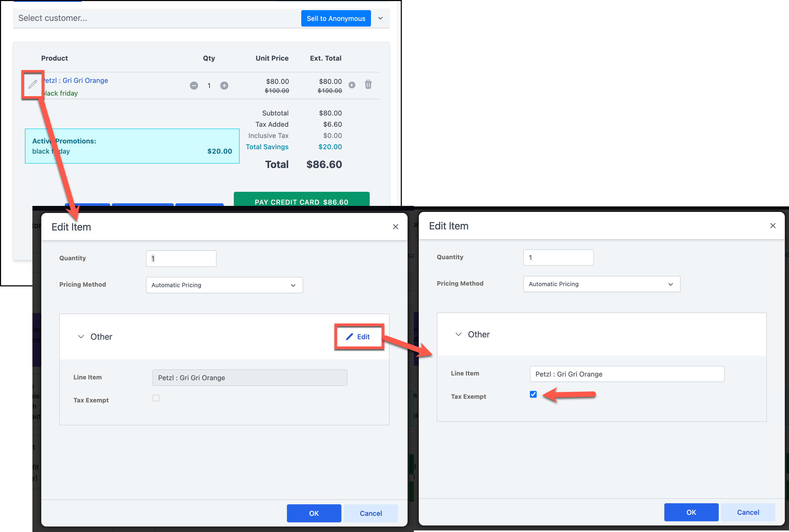
Task: Decrease quantity with the minus icon
Action: 194,85
